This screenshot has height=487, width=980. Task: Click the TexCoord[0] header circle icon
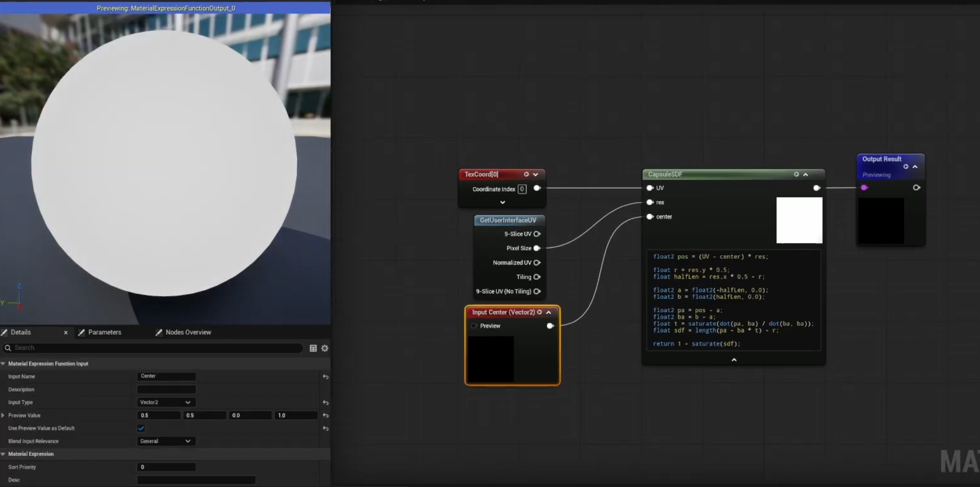click(x=526, y=174)
